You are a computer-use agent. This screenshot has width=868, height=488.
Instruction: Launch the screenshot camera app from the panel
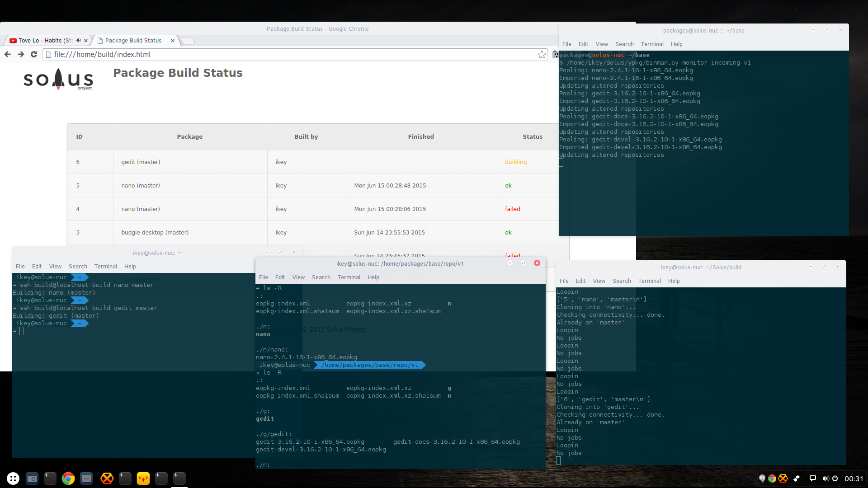(32, 478)
